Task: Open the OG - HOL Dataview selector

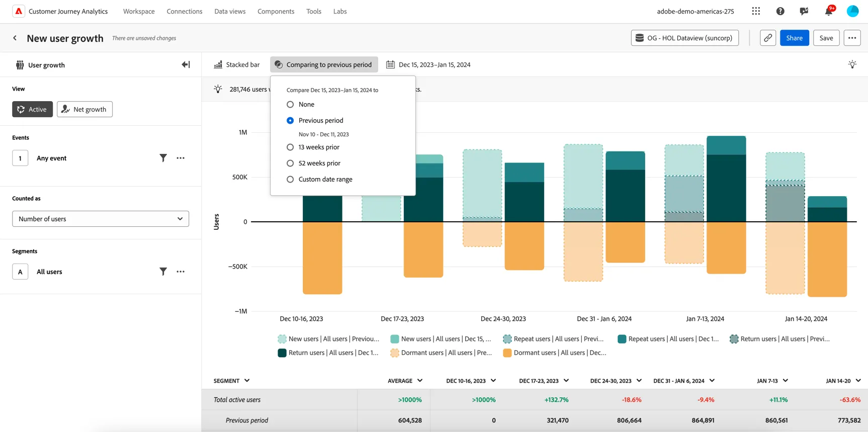Action: [684, 38]
